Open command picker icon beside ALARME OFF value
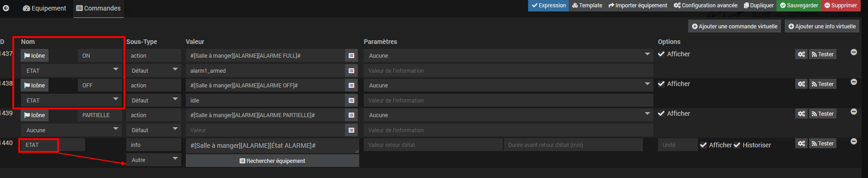The height and width of the screenshot is (178, 868). pyautogui.click(x=351, y=85)
